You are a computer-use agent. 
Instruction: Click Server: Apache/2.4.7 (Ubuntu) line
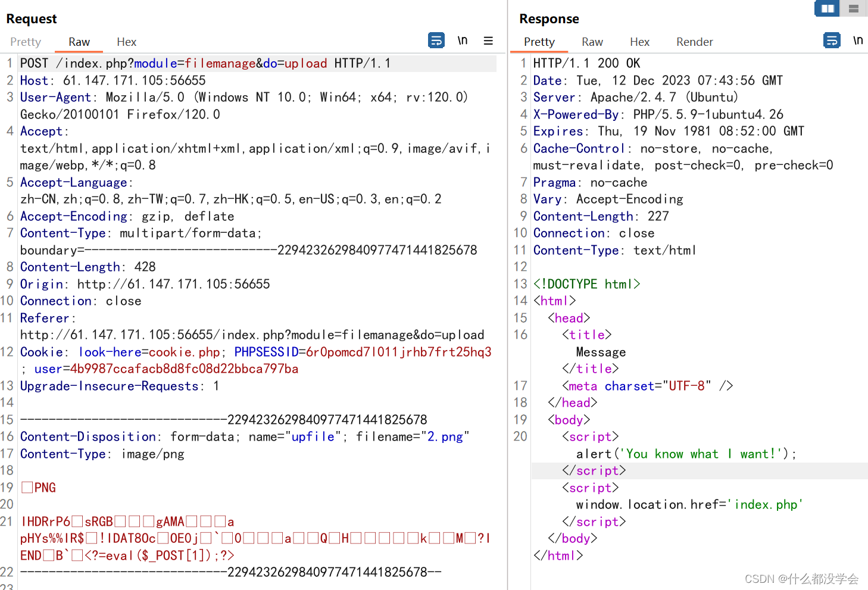636,97
